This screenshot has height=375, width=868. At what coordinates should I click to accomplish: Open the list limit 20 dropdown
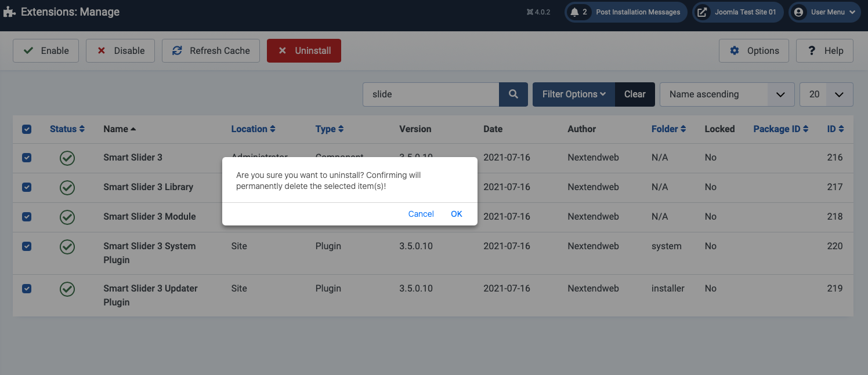point(826,94)
